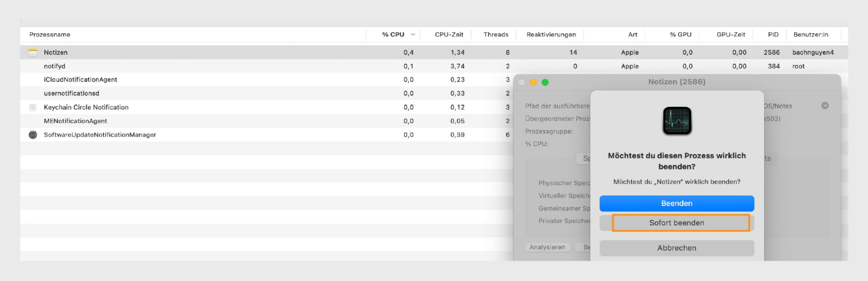Click the reveal arrow icon beside the DS/Notes path
This screenshot has width=868, height=281.
coord(825,105)
